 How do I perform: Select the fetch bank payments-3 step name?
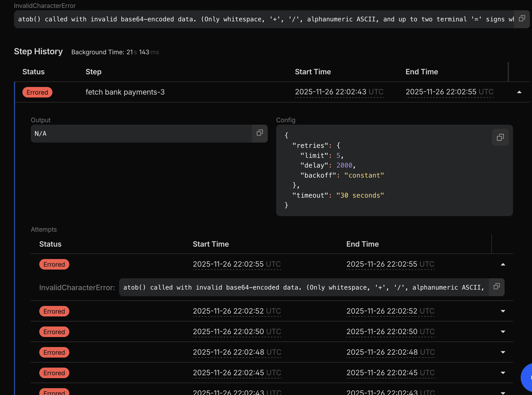[125, 92]
